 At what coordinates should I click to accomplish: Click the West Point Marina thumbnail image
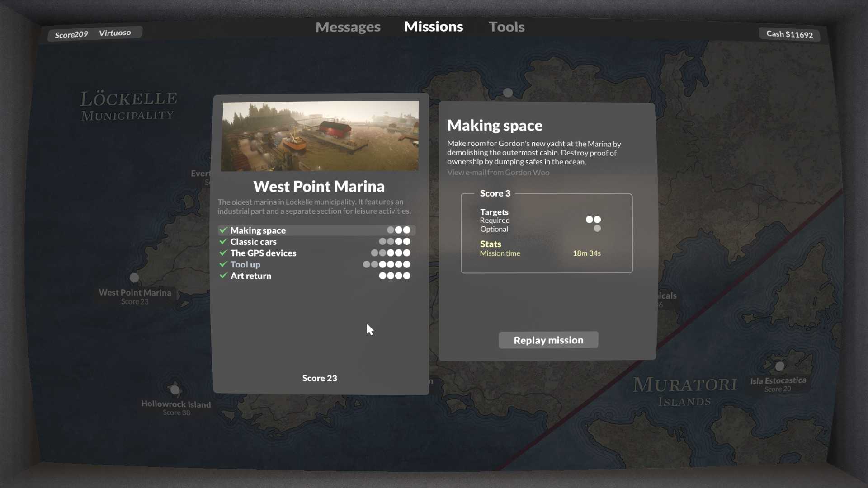click(320, 136)
